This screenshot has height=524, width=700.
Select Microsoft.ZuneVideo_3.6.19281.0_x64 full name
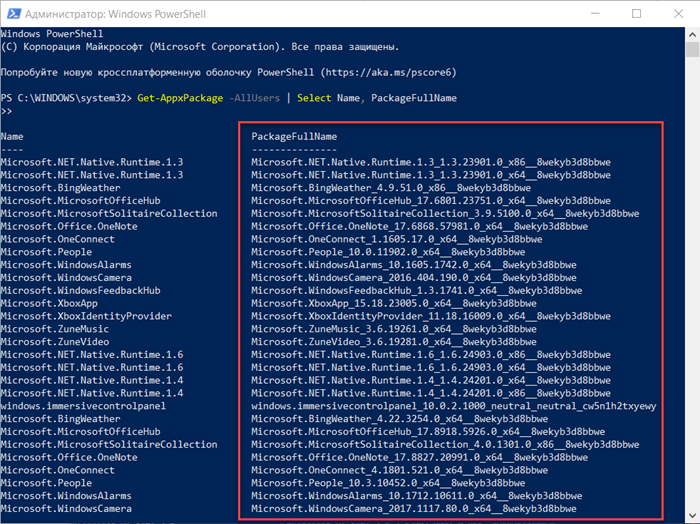point(394,342)
